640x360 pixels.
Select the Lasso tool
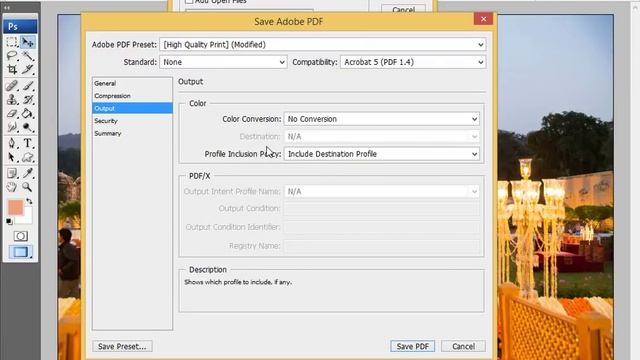coord(12,56)
